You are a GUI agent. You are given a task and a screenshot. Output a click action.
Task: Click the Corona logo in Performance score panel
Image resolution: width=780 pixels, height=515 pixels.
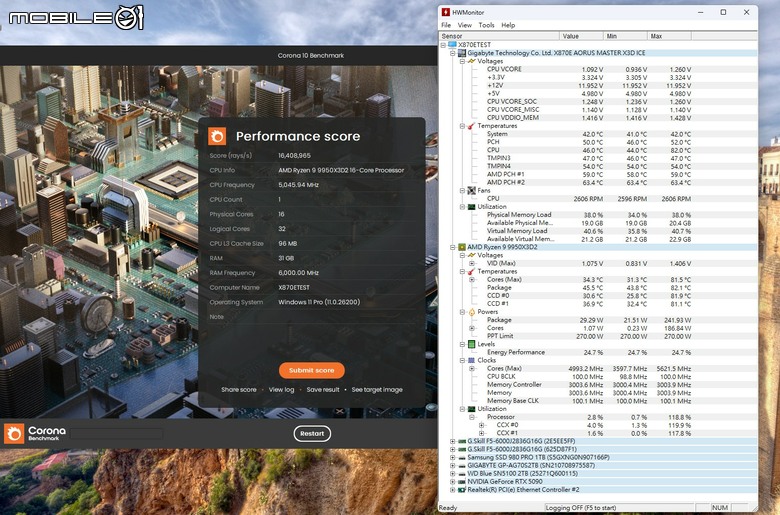point(217,136)
